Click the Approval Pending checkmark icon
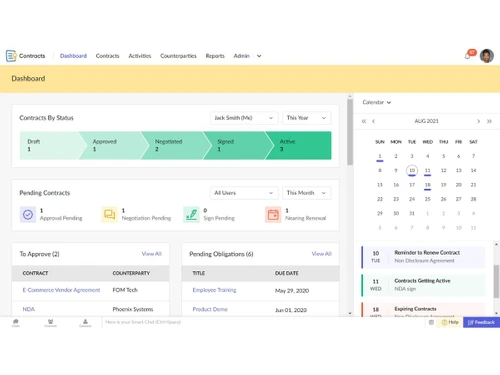500x375 pixels. coord(28,214)
